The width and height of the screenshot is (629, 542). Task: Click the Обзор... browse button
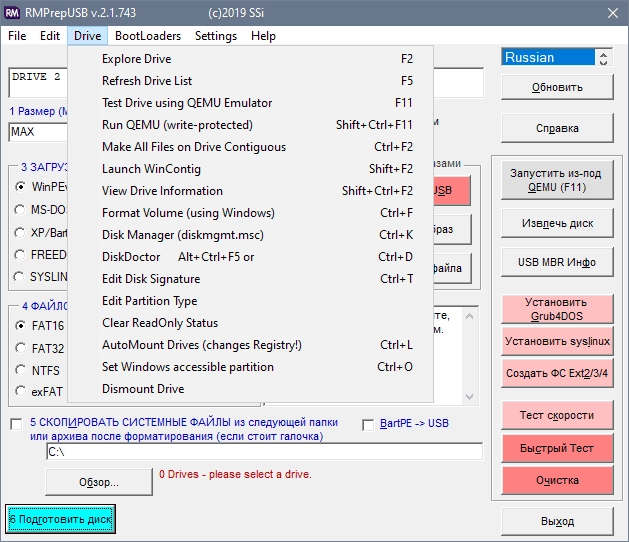click(99, 482)
